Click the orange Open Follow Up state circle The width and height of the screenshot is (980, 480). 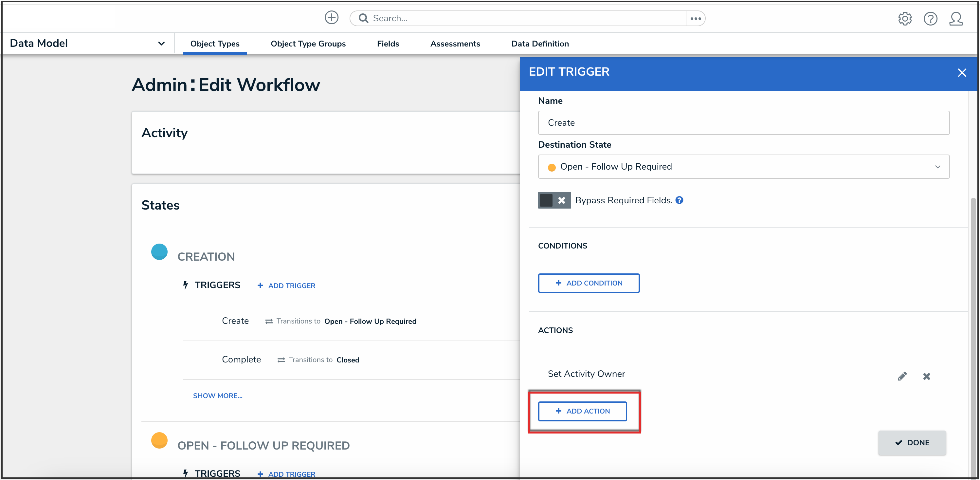[x=159, y=440]
